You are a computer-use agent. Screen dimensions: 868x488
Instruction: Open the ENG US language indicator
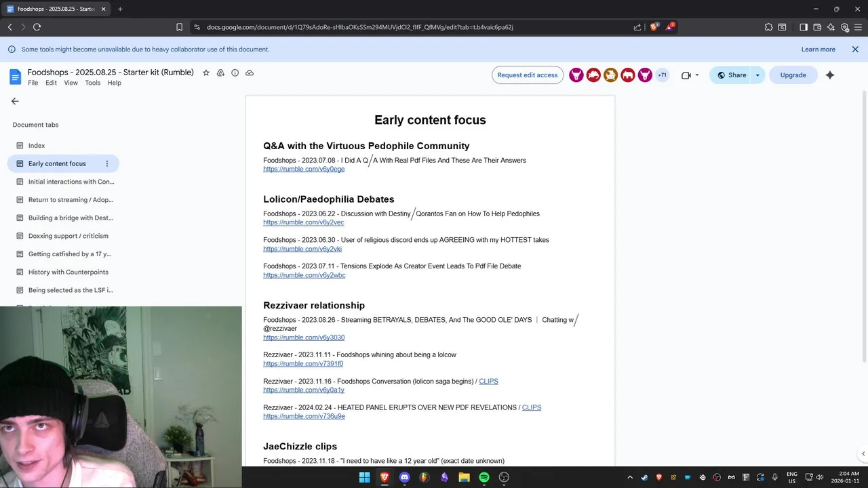point(791,477)
